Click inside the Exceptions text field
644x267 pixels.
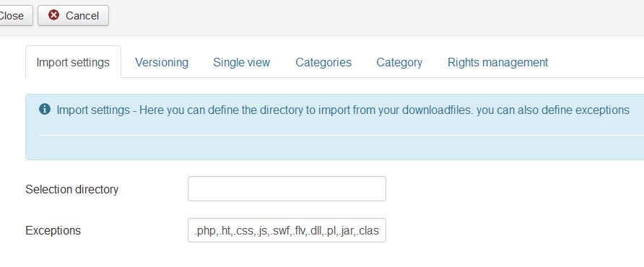(287, 230)
